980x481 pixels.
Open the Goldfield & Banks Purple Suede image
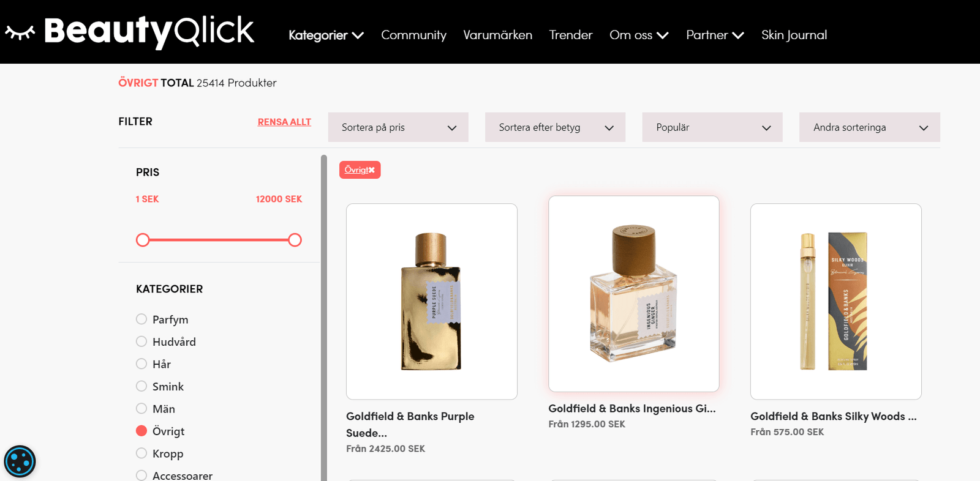point(431,301)
